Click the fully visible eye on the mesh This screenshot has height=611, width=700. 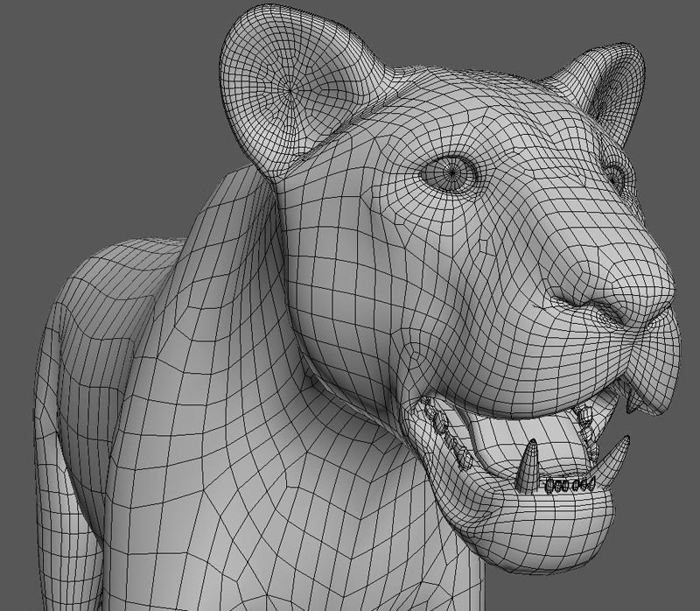pyautogui.click(x=450, y=172)
